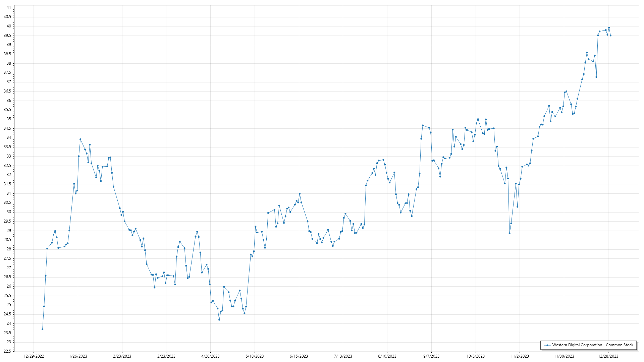Viewport: 644px width, 362px height.
Task: Click the 2/23/2023 x-axis date label
Action: [x=122, y=356]
